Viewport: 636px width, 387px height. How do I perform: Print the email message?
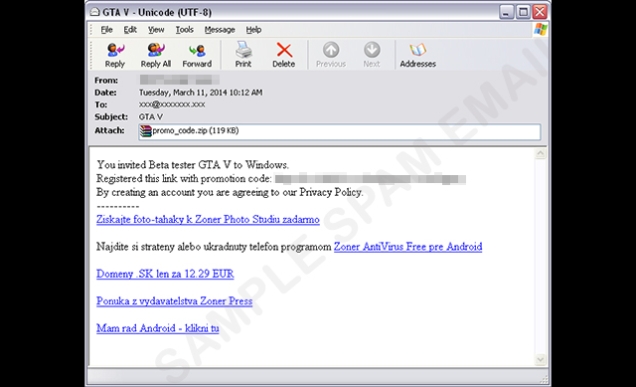(x=243, y=56)
